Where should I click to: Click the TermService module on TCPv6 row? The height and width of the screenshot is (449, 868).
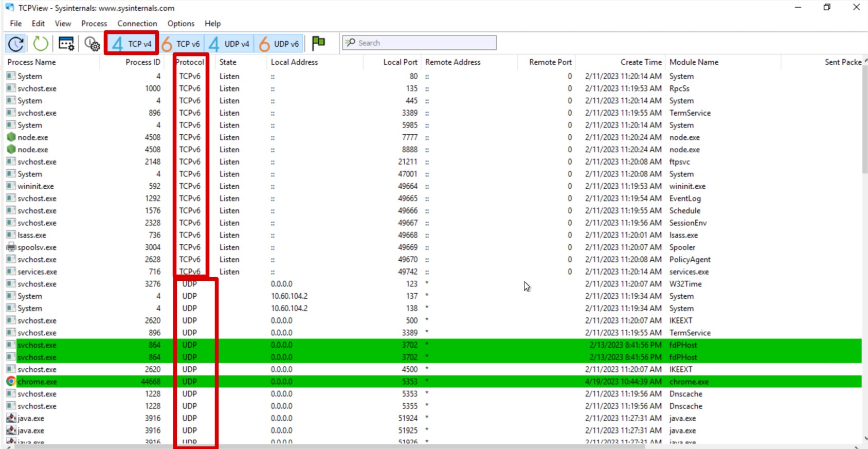(x=690, y=113)
